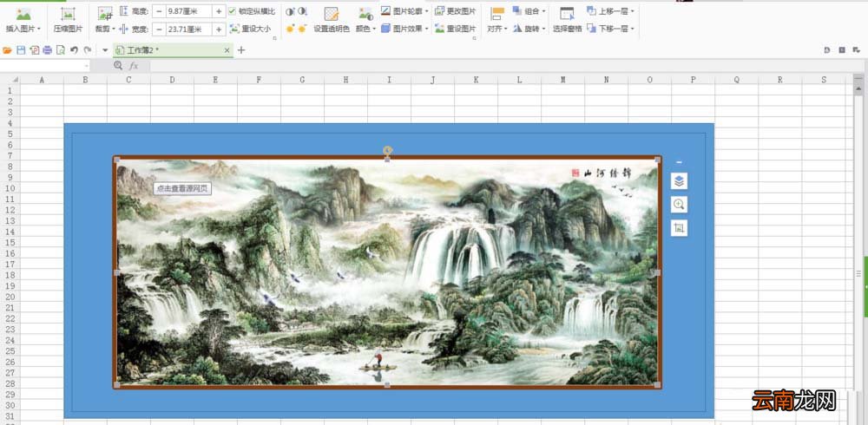Screen dimensions: 868x425
Task: Open the 旋转 rotate dropdown
Action: pyautogui.click(x=529, y=29)
